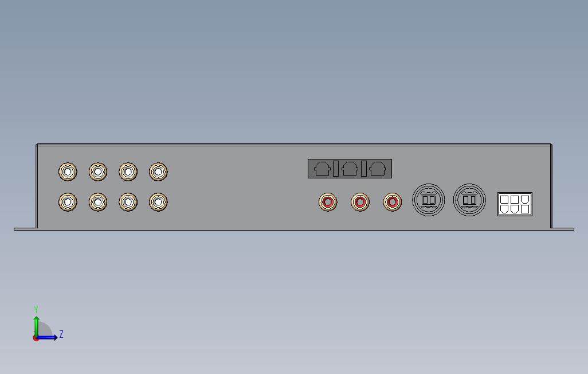Select the left optical port in dark panel
The height and width of the screenshot is (374, 588).
[x=322, y=169]
